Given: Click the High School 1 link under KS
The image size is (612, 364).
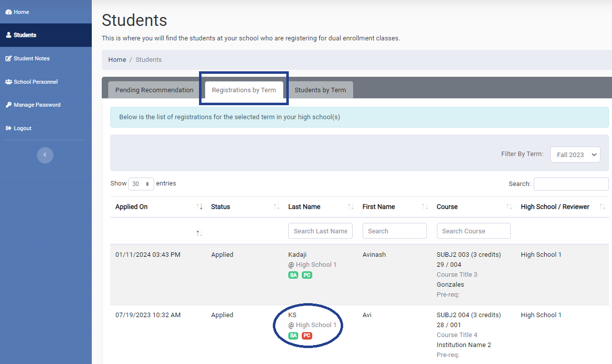Looking at the screenshot, I should (x=316, y=325).
